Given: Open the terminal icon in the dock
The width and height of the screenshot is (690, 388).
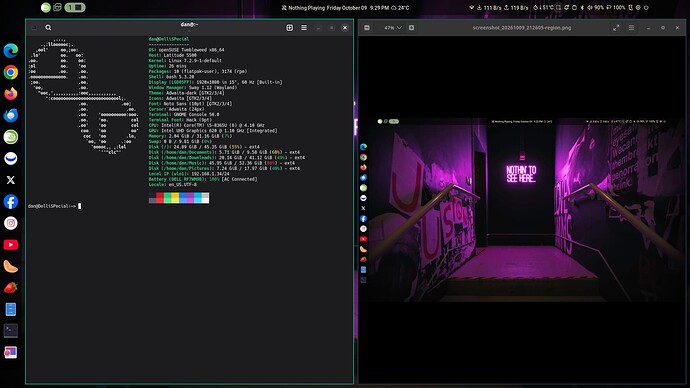Looking at the screenshot, I should [x=11, y=331].
